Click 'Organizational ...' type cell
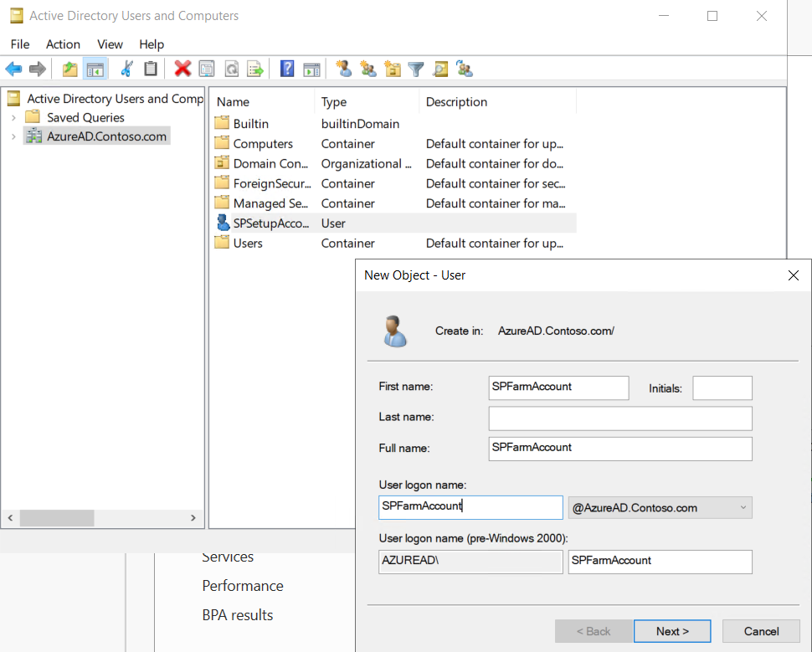Screen dimensions: 812x652 coord(366,164)
